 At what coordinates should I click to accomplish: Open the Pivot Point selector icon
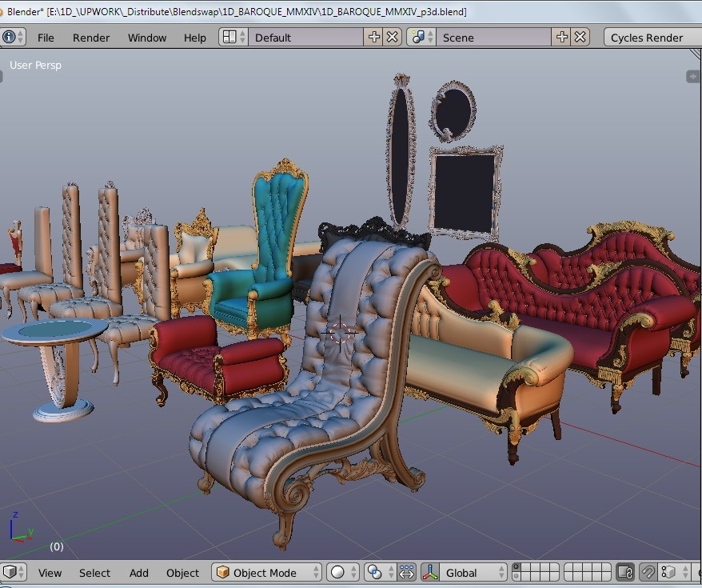[x=375, y=573]
